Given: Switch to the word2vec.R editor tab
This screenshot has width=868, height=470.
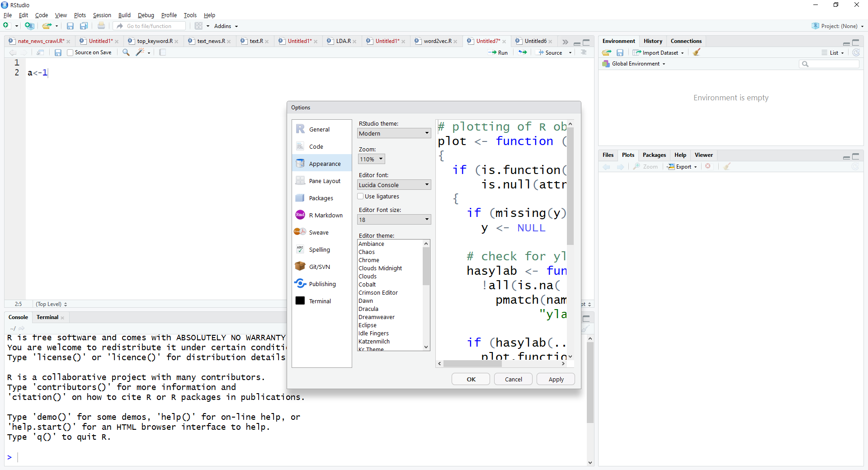Looking at the screenshot, I should tap(437, 41).
